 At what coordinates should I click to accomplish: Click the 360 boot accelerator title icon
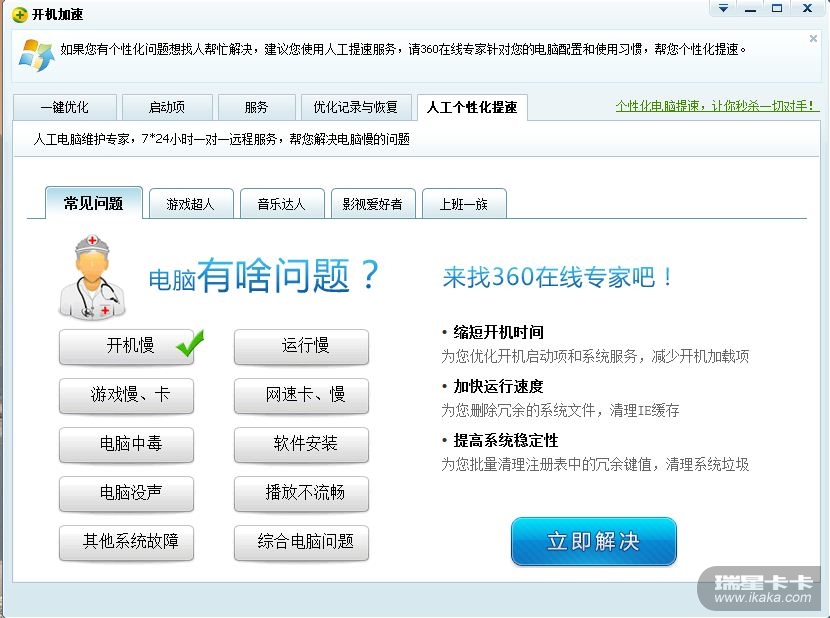click(19, 15)
